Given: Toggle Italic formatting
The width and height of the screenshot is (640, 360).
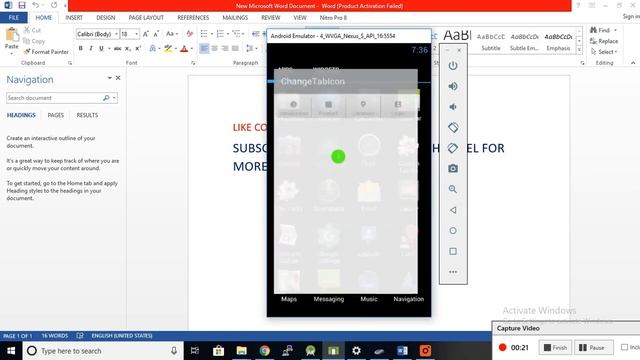Looking at the screenshot, I should [91, 49].
